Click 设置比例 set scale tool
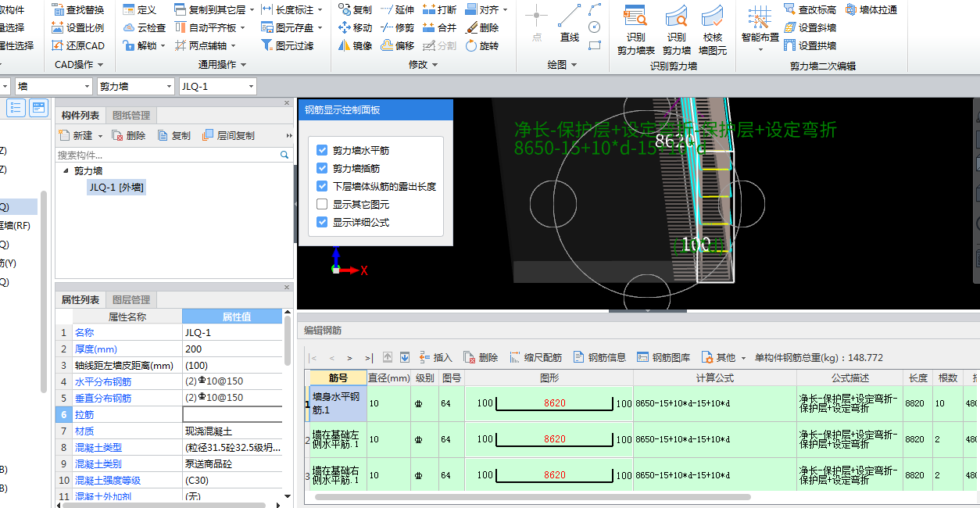Screen dimensions: 980x508 [78, 27]
